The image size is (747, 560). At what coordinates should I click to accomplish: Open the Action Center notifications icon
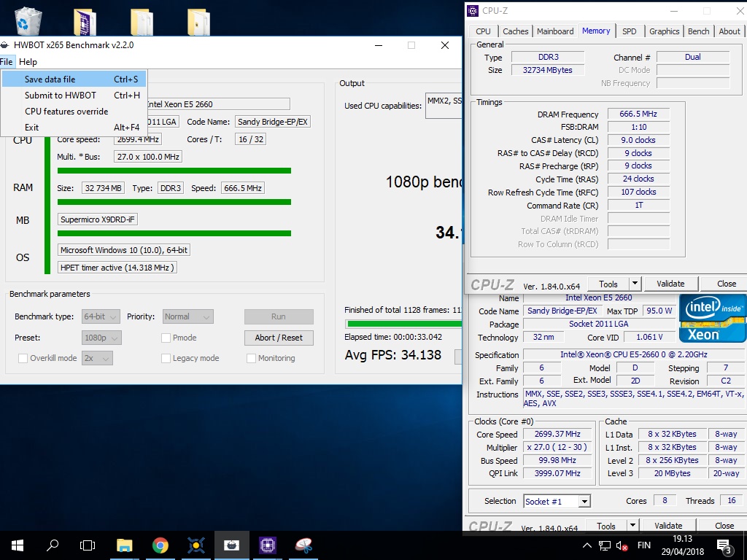point(724,545)
